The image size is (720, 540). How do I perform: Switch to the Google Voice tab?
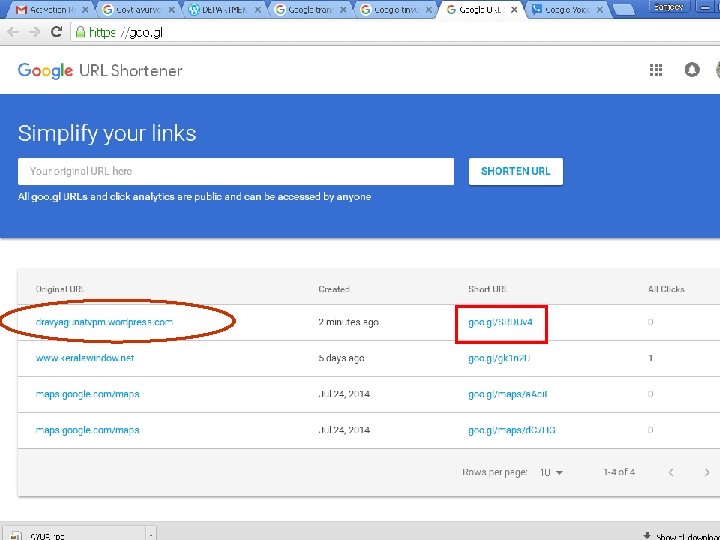click(566, 10)
